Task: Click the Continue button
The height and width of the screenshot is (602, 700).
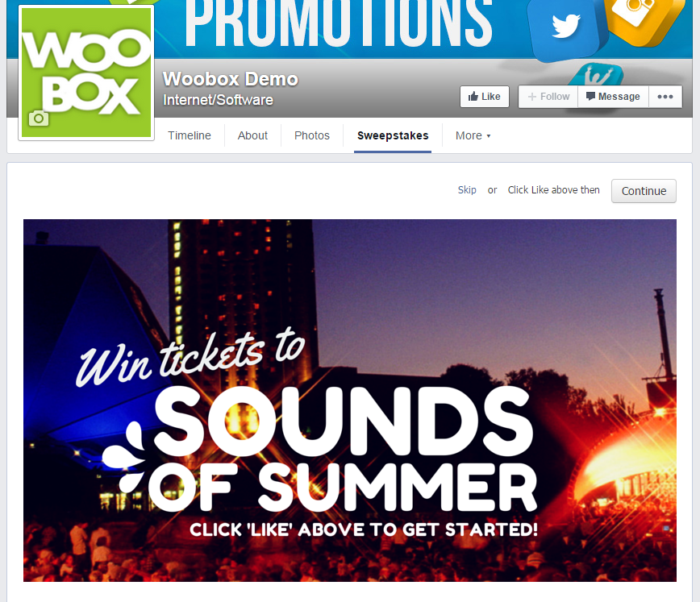Action: click(644, 191)
